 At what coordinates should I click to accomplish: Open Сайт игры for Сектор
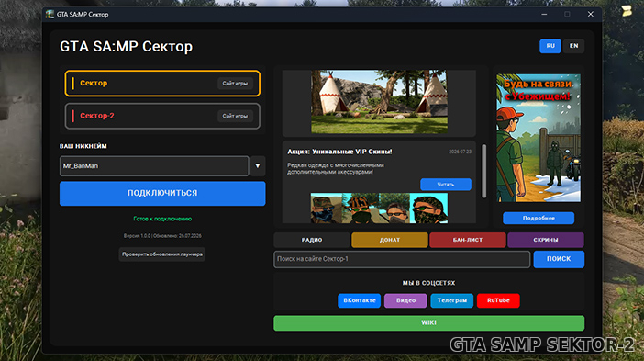(235, 84)
